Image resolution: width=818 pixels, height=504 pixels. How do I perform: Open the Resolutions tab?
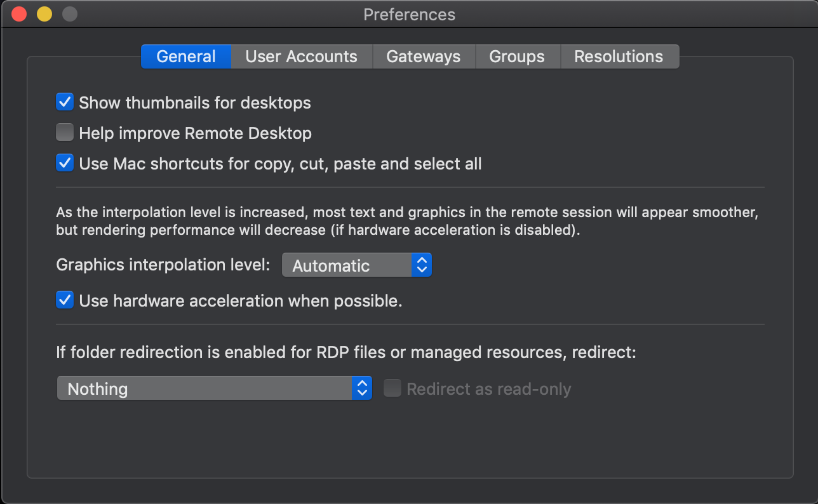tap(618, 56)
